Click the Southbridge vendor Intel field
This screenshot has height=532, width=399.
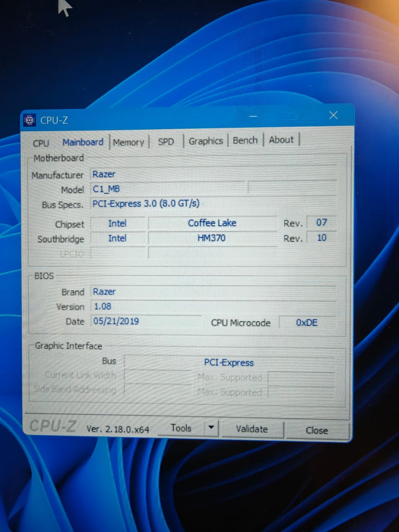tap(118, 239)
